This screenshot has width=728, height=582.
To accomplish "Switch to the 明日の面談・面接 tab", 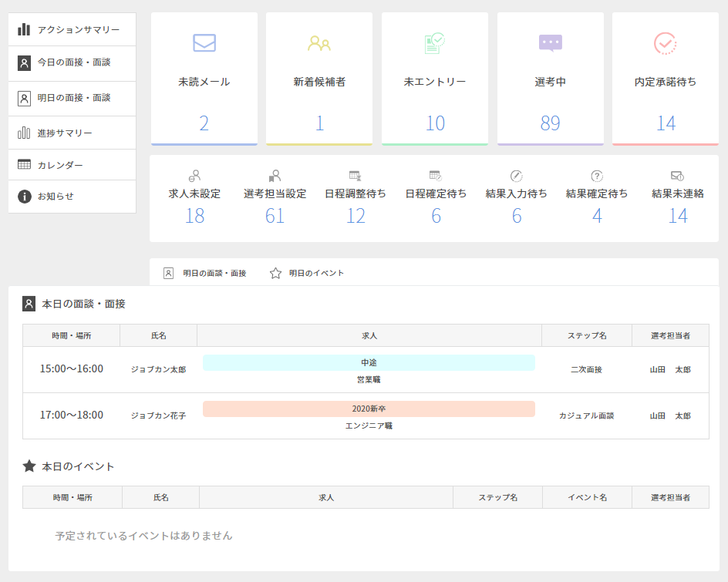I will [x=205, y=273].
